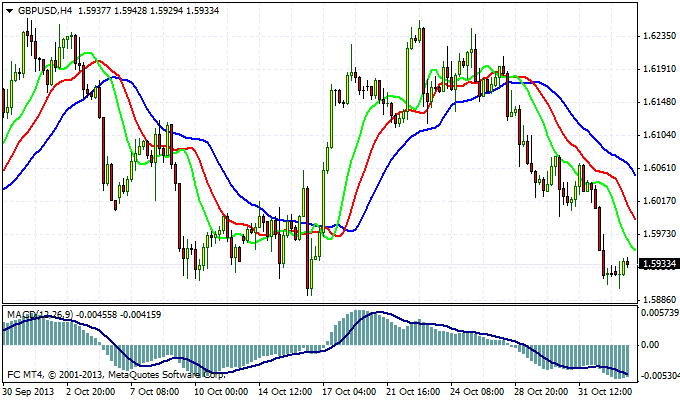Click the 31 Oct 12:00 time label
Viewport: 680px width, 400px height.
(605, 392)
